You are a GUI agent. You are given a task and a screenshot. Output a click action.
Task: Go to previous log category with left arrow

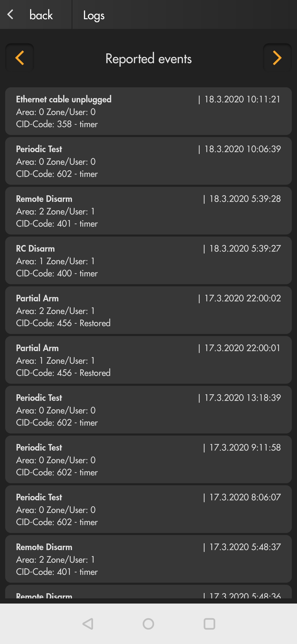coord(19,58)
